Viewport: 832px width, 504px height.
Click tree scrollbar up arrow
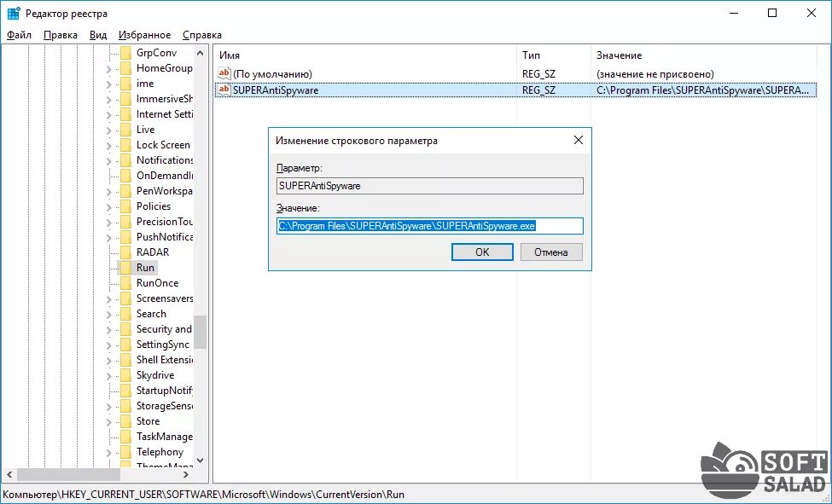pyautogui.click(x=200, y=53)
